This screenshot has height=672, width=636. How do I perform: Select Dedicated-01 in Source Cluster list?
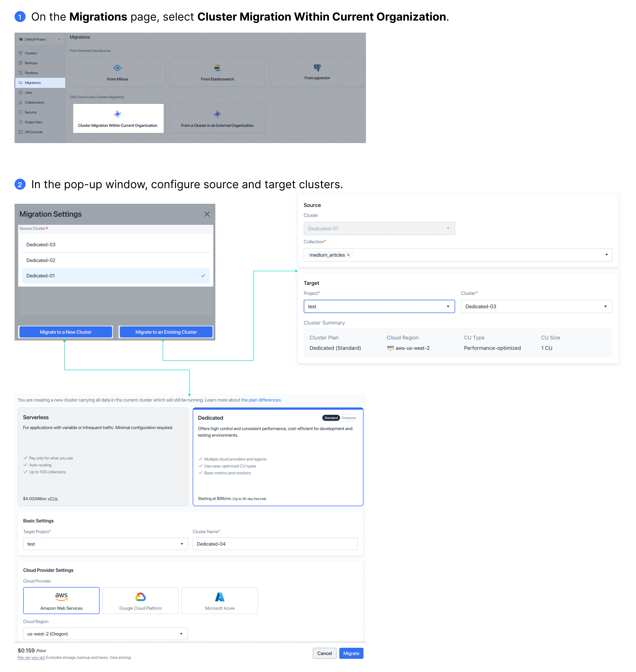116,276
